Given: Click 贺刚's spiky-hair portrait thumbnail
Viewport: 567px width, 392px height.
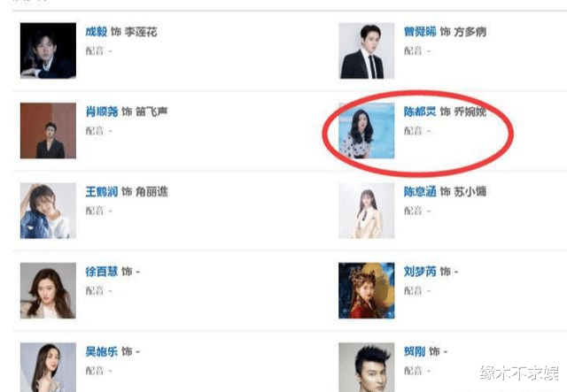Looking at the screenshot, I should click(366, 367).
